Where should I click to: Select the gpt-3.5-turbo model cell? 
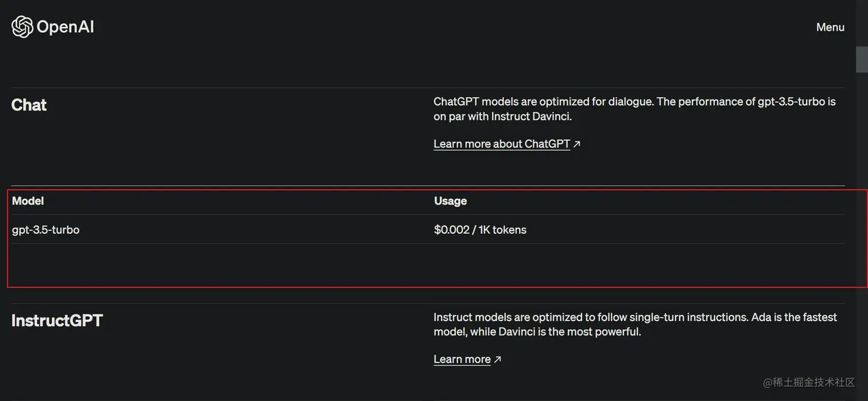tap(45, 230)
